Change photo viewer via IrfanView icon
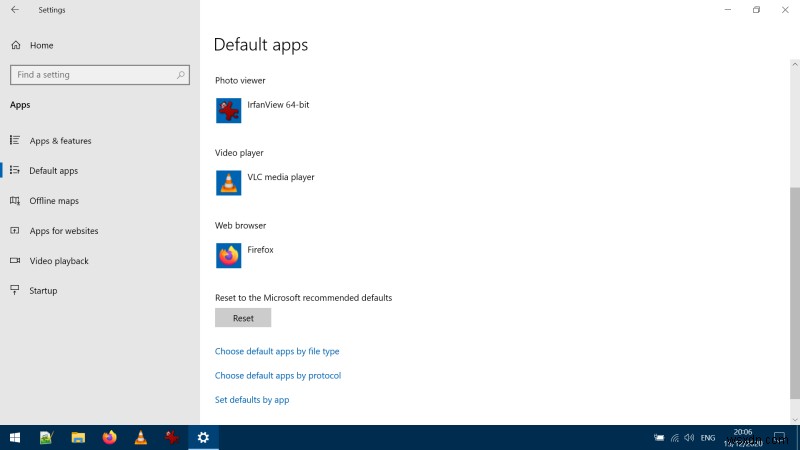The width and height of the screenshot is (800, 450). [x=229, y=110]
